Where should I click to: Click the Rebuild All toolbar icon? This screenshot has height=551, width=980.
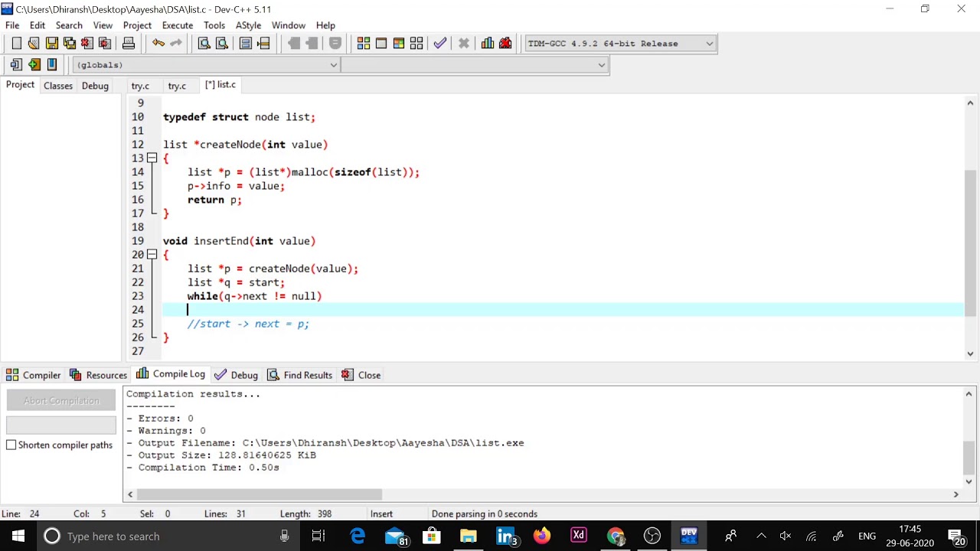click(x=416, y=44)
